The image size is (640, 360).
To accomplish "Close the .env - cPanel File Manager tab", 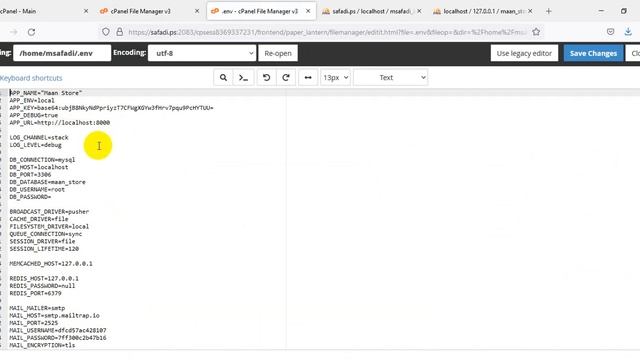I will 308,11.
